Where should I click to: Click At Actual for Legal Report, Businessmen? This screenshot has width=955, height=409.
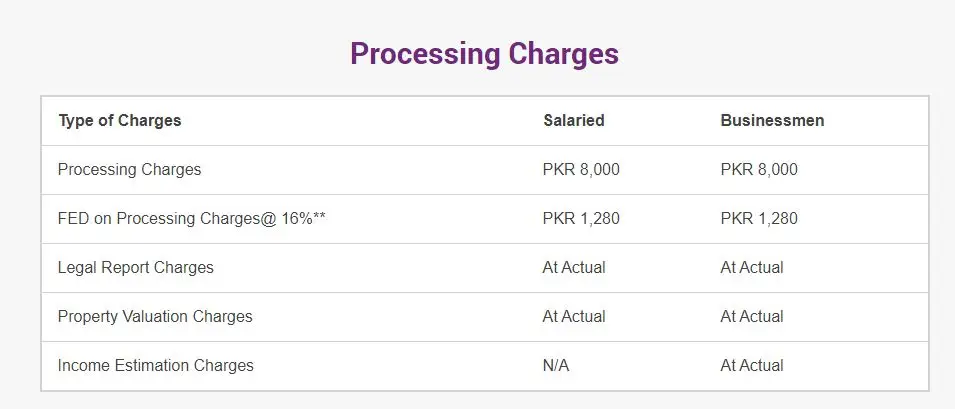[x=752, y=268]
